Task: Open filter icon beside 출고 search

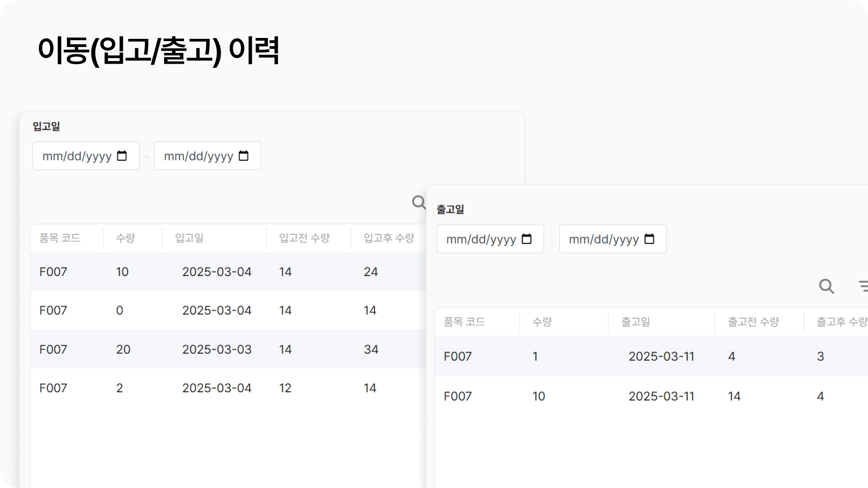Action: (863, 286)
